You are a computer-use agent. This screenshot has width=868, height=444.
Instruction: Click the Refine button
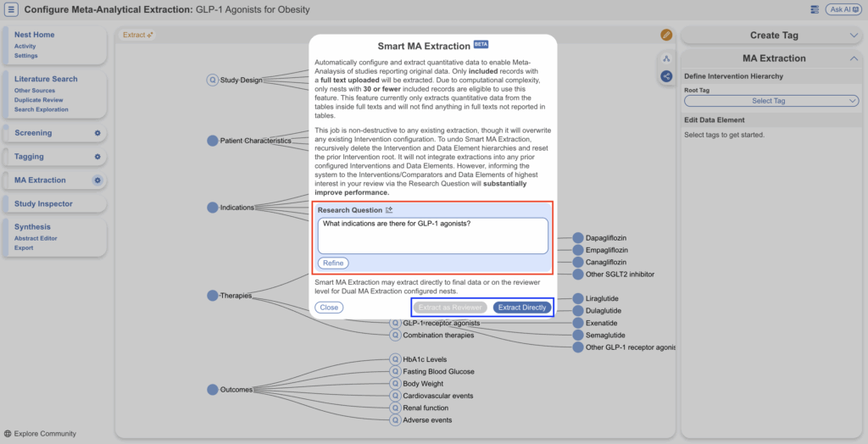click(333, 264)
